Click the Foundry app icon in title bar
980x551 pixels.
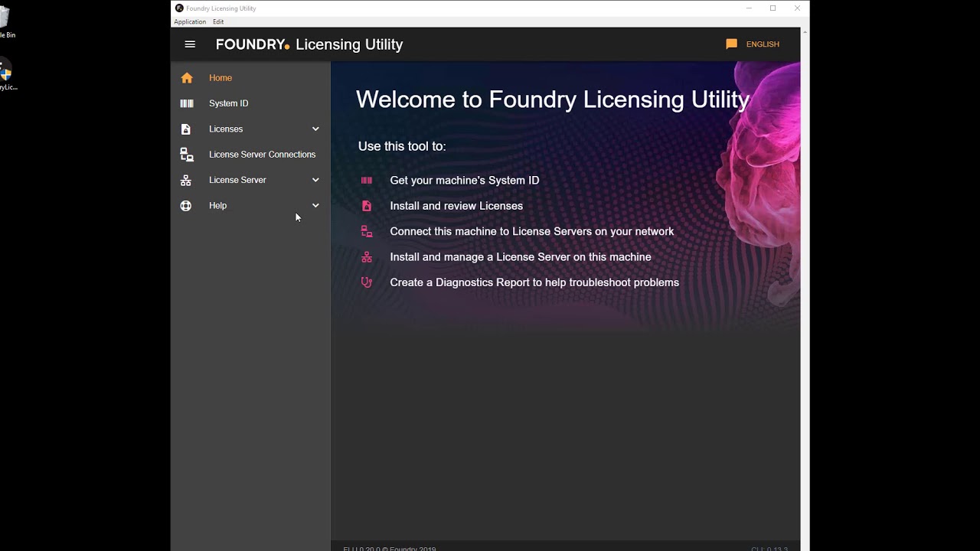pos(179,8)
